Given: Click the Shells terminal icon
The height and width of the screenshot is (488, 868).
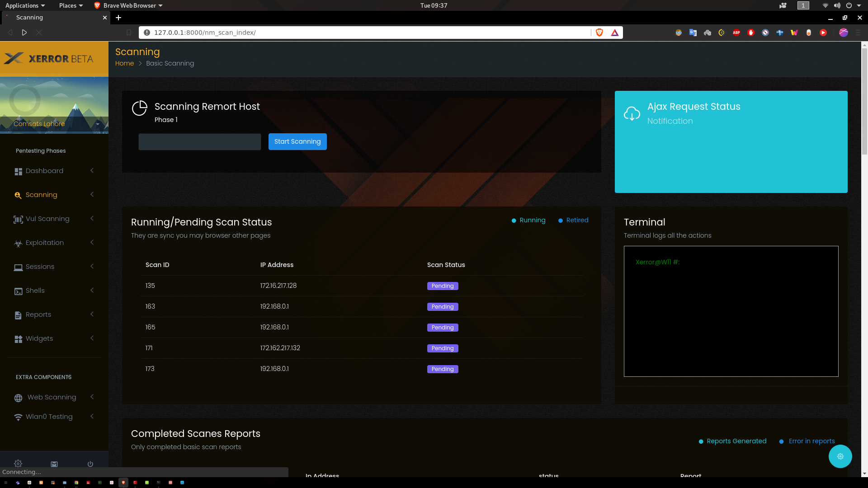Looking at the screenshot, I should [18, 291].
